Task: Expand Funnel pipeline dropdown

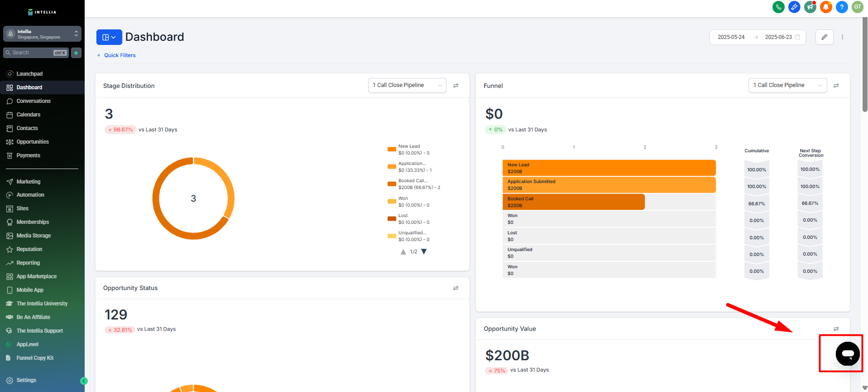Action: click(787, 85)
